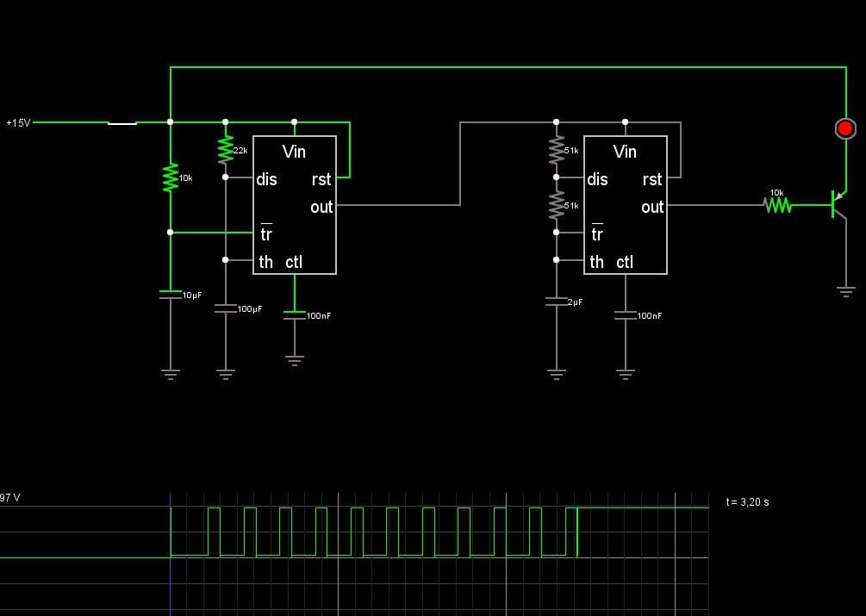Select the ground symbol under the 100µF capacitor

[x=226, y=374]
